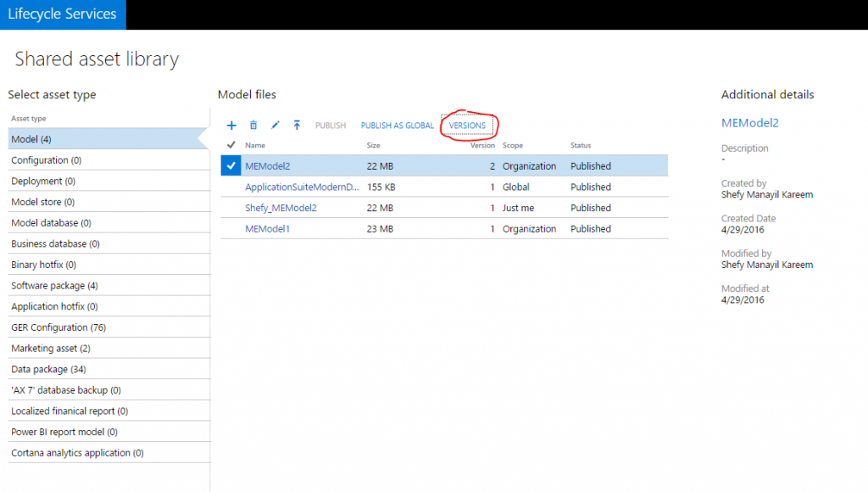
Task: Open the MEModel1 file link
Action: (267, 229)
